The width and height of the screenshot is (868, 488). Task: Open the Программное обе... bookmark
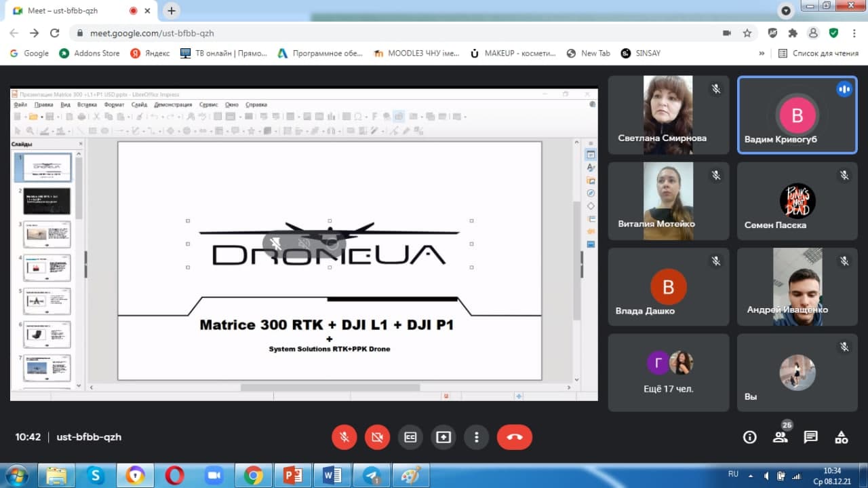point(320,54)
